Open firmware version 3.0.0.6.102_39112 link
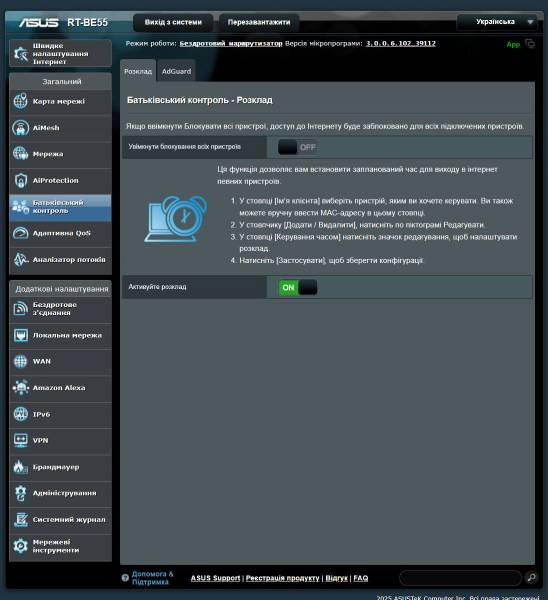Viewport: 548px width, 600px height. pyautogui.click(x=401, y=44)
